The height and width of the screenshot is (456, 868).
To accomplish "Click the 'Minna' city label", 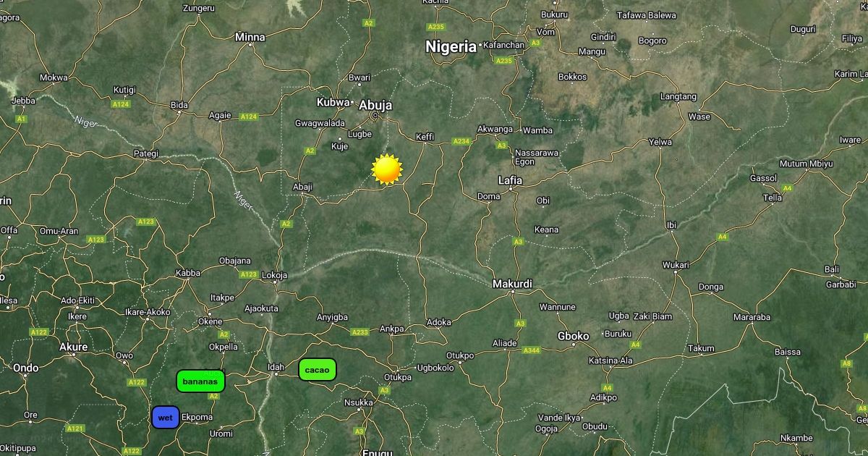I will click(x=250, y=37).
